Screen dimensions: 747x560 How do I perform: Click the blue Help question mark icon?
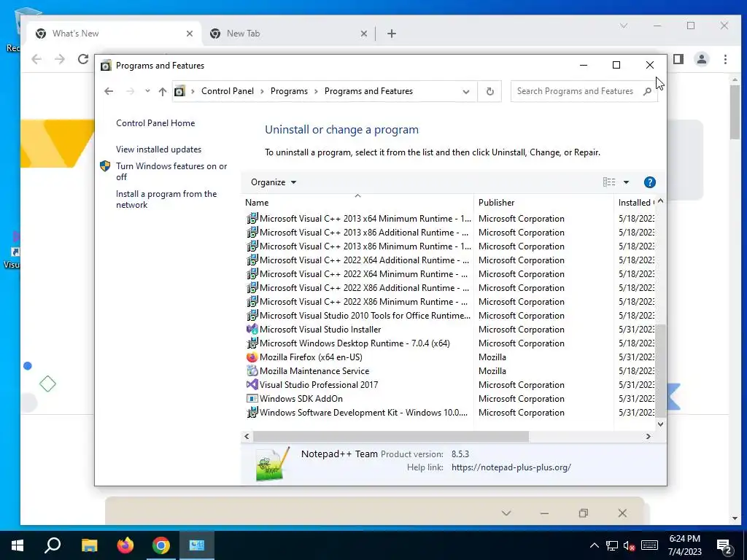click(649, 182)
